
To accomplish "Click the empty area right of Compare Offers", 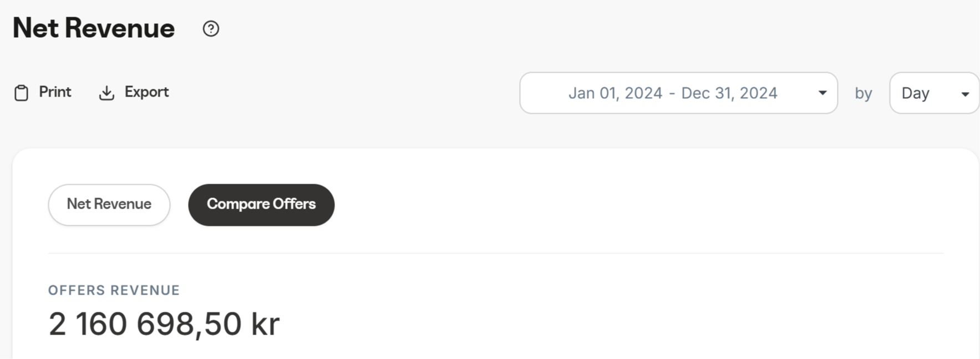I will pos(638,205).
